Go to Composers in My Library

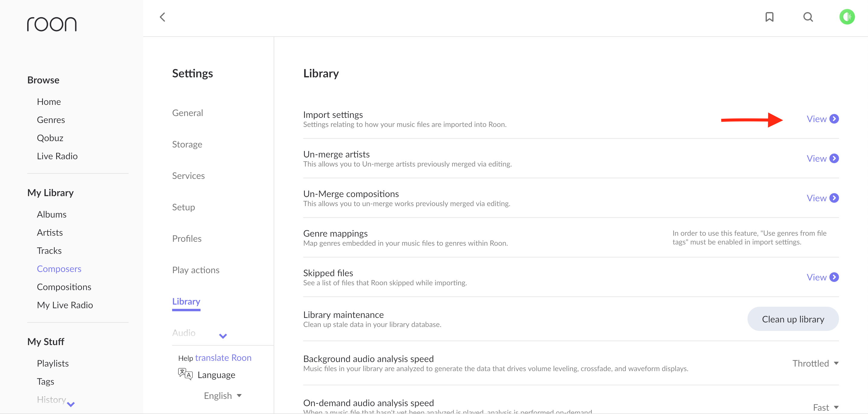[x=59, y=269]
